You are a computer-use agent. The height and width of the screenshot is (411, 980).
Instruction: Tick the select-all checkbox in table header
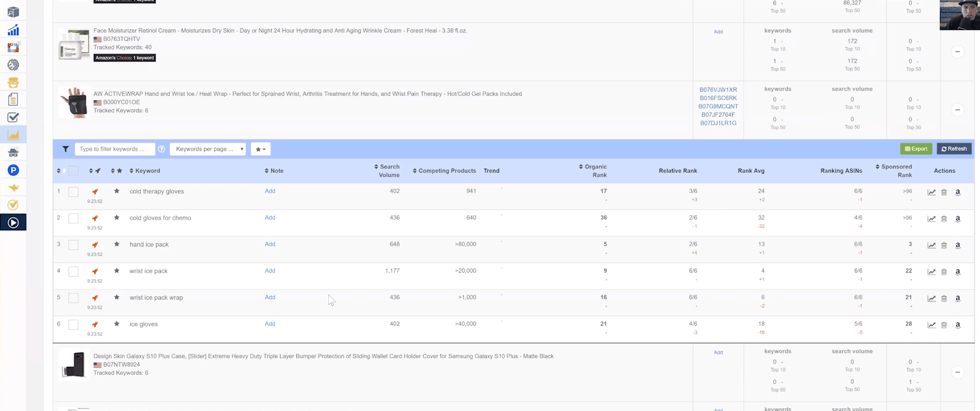coord(73,171)
